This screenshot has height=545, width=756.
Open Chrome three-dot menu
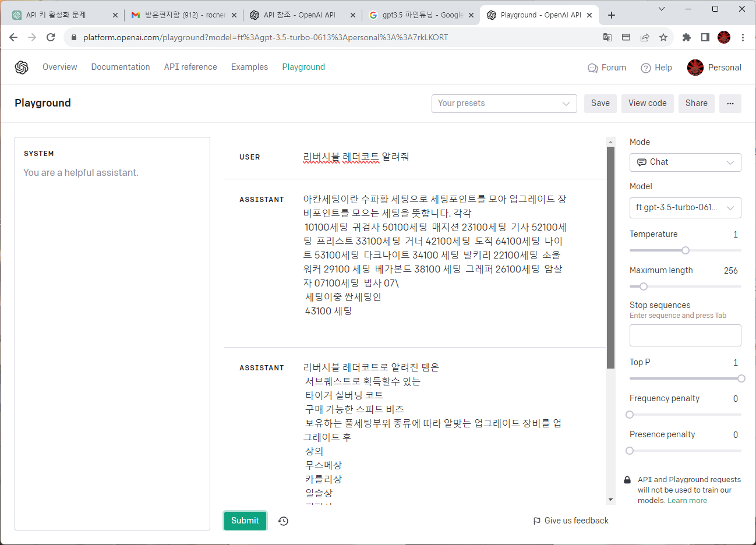coord(743,37)
